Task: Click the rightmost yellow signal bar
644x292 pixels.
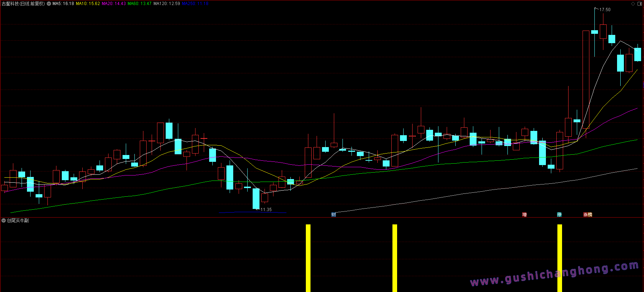Action: pos(560,257)
